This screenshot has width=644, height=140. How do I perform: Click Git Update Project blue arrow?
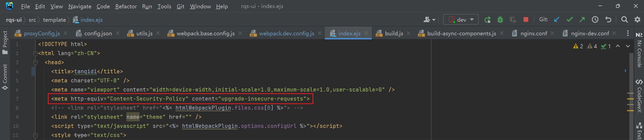(557, 19)
